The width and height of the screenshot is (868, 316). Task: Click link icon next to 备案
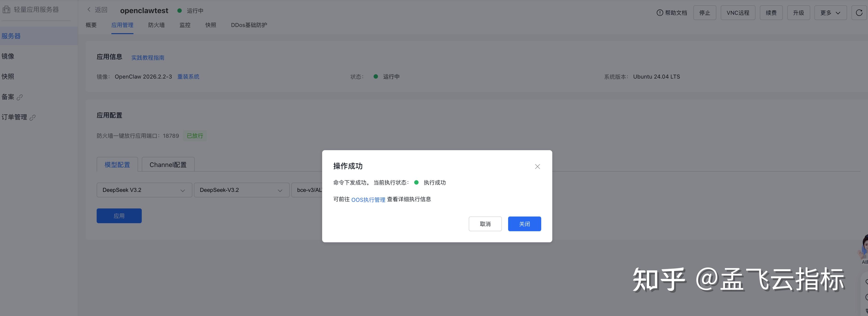20,97
